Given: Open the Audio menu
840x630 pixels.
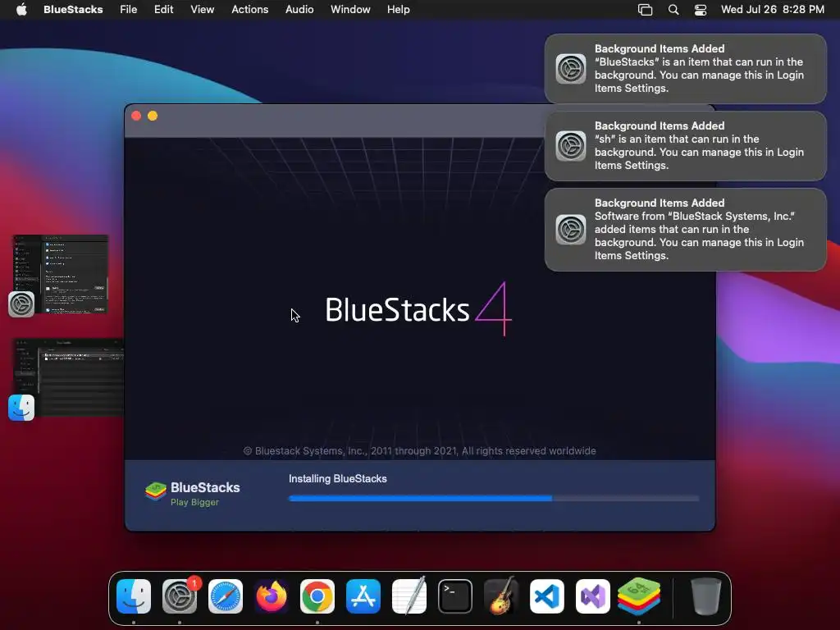Looking at the screenshot, I should click(x=299, y=10).
